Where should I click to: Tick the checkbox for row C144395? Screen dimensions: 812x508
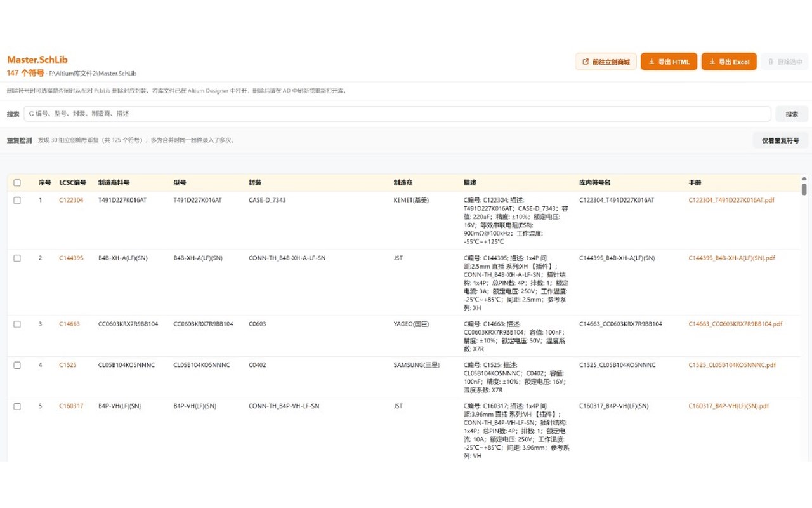pos(17,258)
